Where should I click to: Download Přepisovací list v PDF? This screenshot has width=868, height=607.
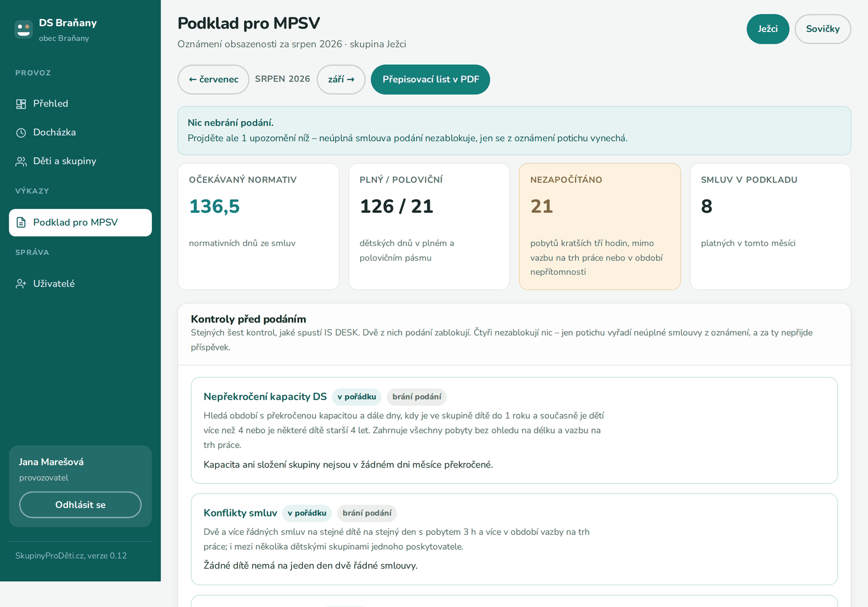point(430,79)
